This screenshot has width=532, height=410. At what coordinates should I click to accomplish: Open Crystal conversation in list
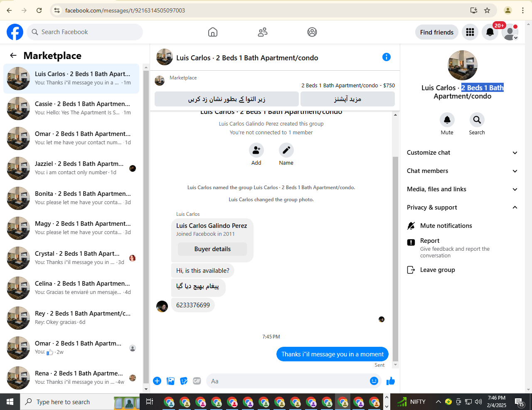click(x=71, y=258)
